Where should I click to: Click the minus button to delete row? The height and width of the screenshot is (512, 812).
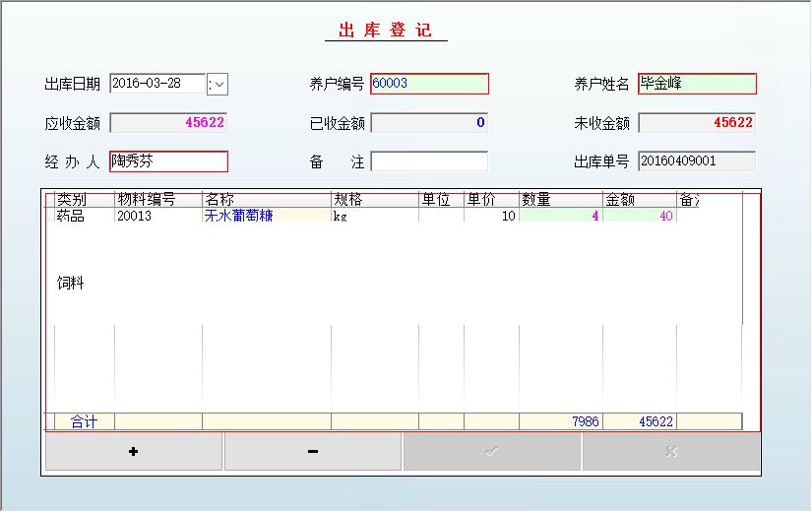(x=313, y=452)
